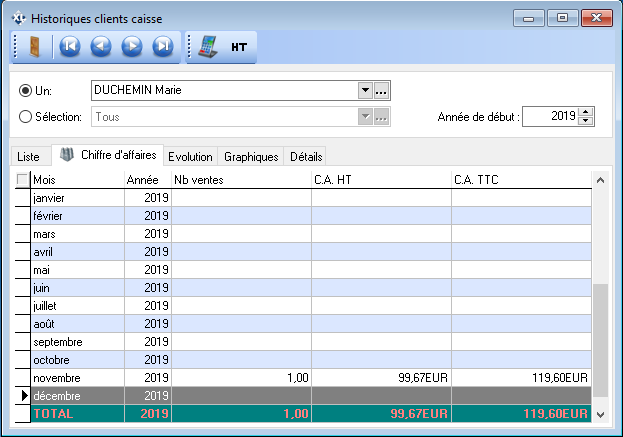Click the C.A. TTC column header

pyautogui.click(x=521, y=180)
